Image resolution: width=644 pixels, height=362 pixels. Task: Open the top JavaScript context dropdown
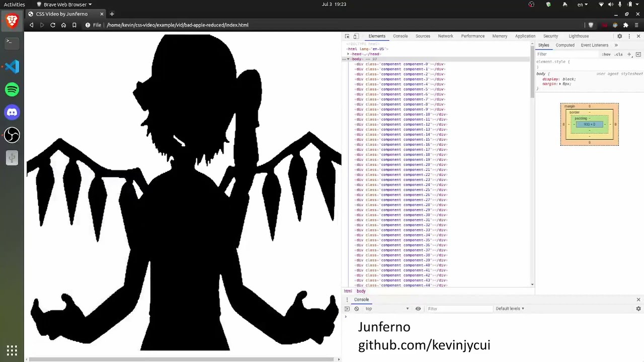(x=387, y=309)
